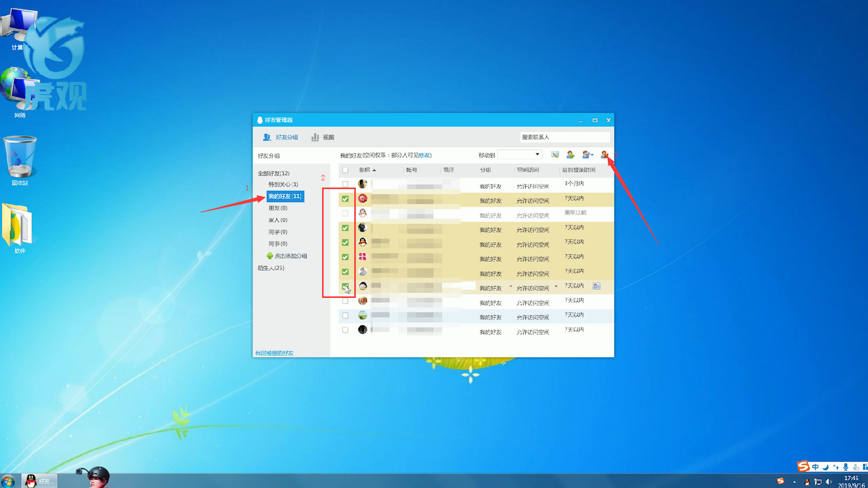Viewport: 868px width, 488px height.
Task: Select 特别关心 (1) group
Action: click(x=283, y=184)
